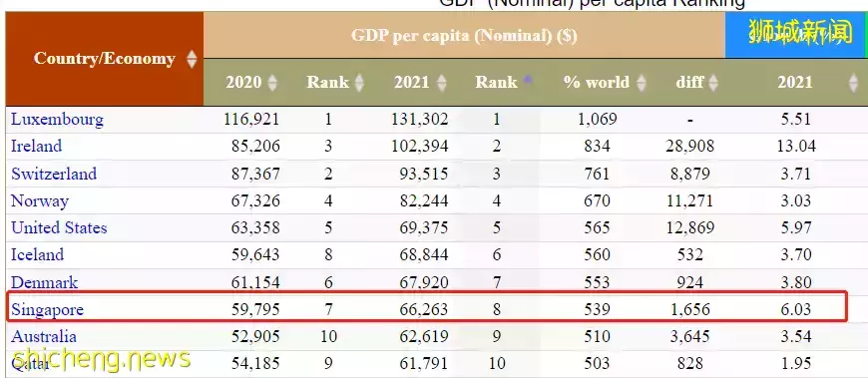Sort the % world column arrows
The height and width of the screenshot is (378, 868).
[x=642, y=83]
